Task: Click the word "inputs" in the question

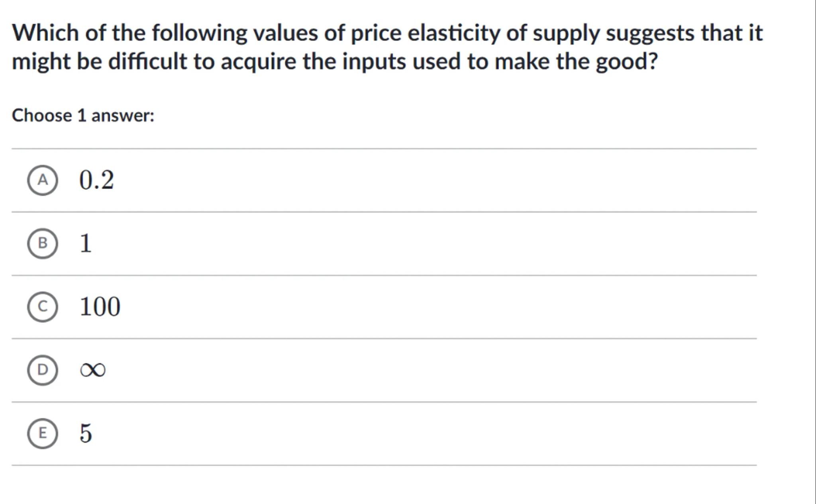Action: click(374, 61)
